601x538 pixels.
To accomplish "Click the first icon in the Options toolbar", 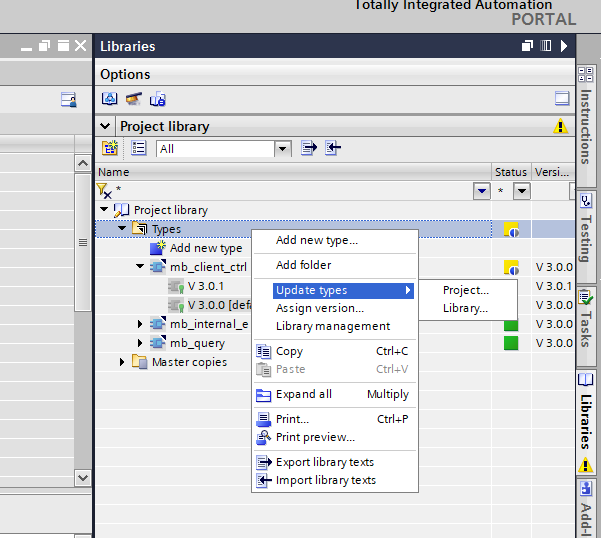I will [110, 99].
